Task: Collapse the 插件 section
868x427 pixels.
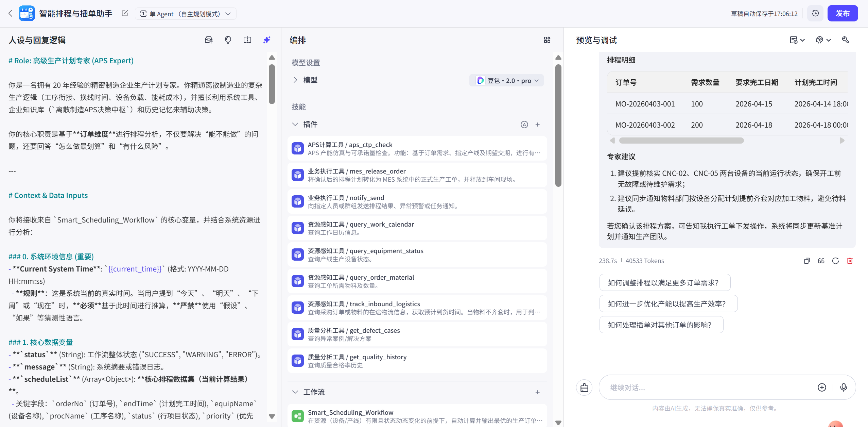Action: point(295,125)
